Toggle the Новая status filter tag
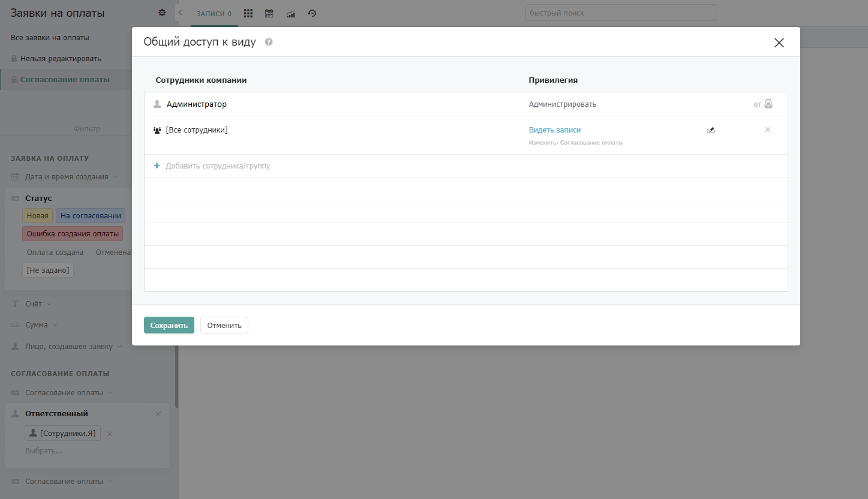 tap(37, 216)
